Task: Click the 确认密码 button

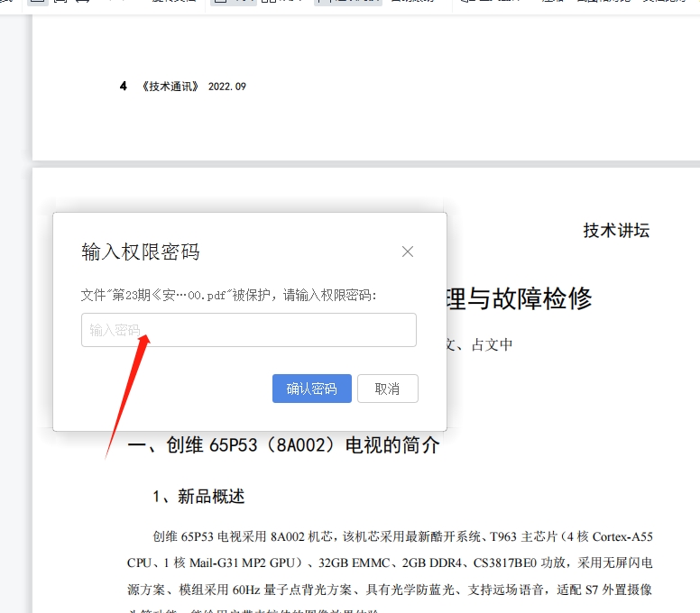Action: click(x=311, y=389)
